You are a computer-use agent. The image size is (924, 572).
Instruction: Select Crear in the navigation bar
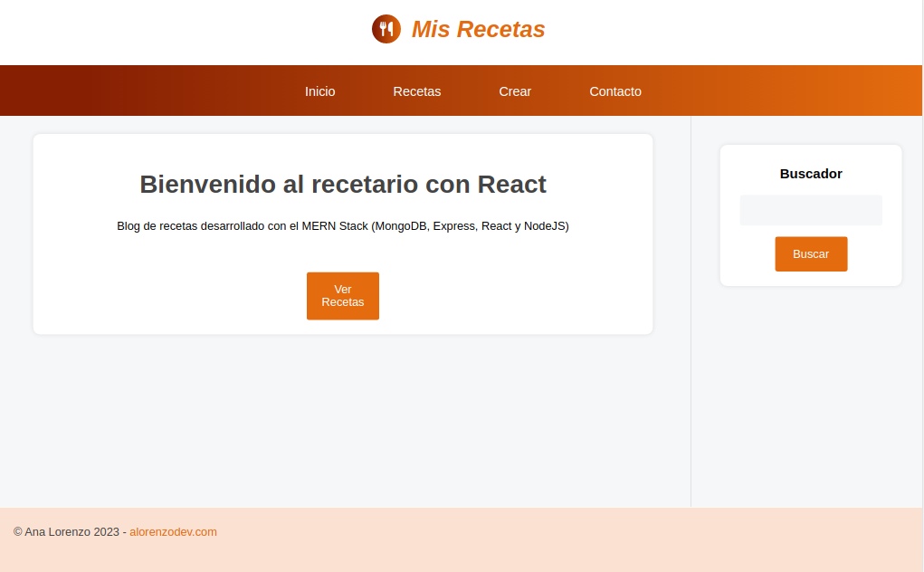tap(515, 91)
